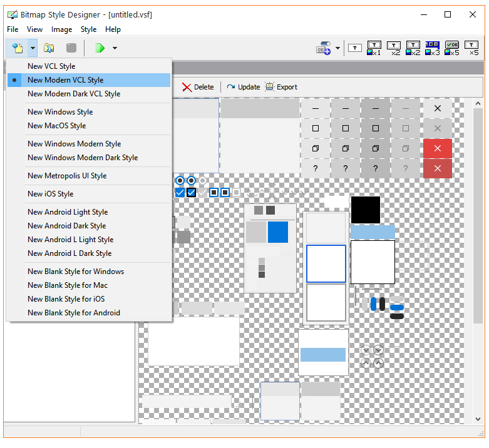Viewport: 489px width, 448px height.
Task: Select the window buttons bitmap x3 icon
Action: pyautogui.click(x=433, y=48)
